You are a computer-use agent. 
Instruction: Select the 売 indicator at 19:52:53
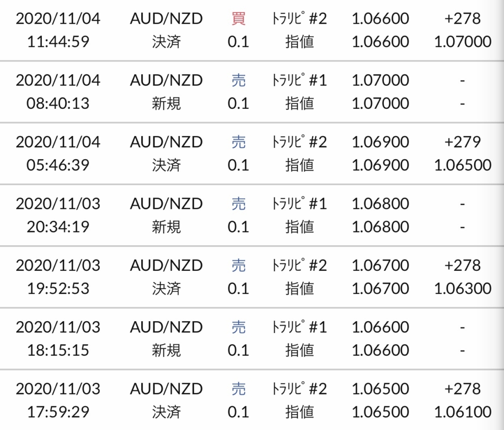click(239, 265)
